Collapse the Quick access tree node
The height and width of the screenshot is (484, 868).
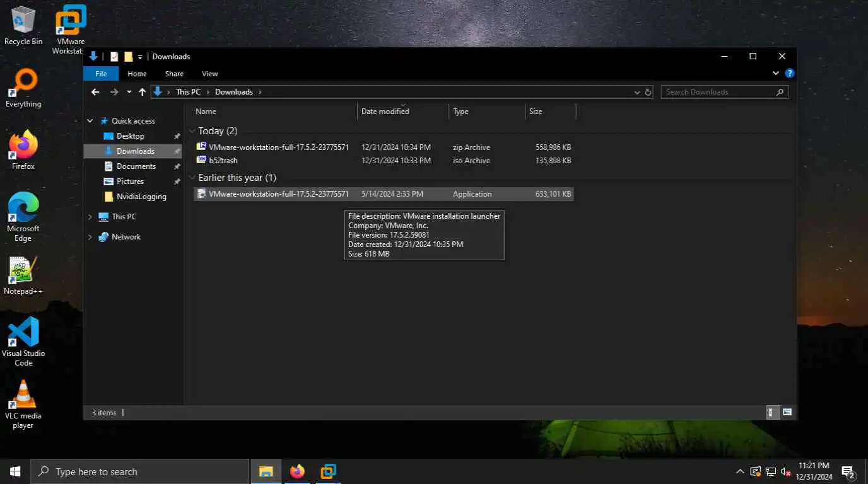90,121
